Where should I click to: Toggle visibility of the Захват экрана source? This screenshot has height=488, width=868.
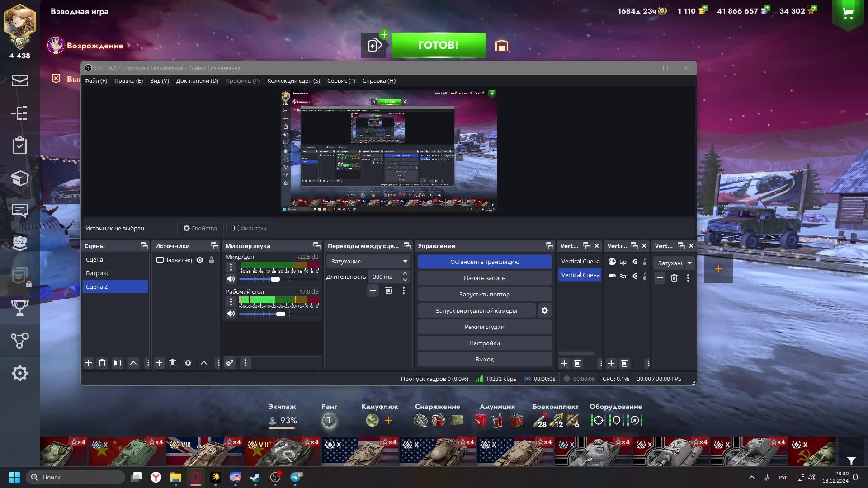[x=200, y=260]
